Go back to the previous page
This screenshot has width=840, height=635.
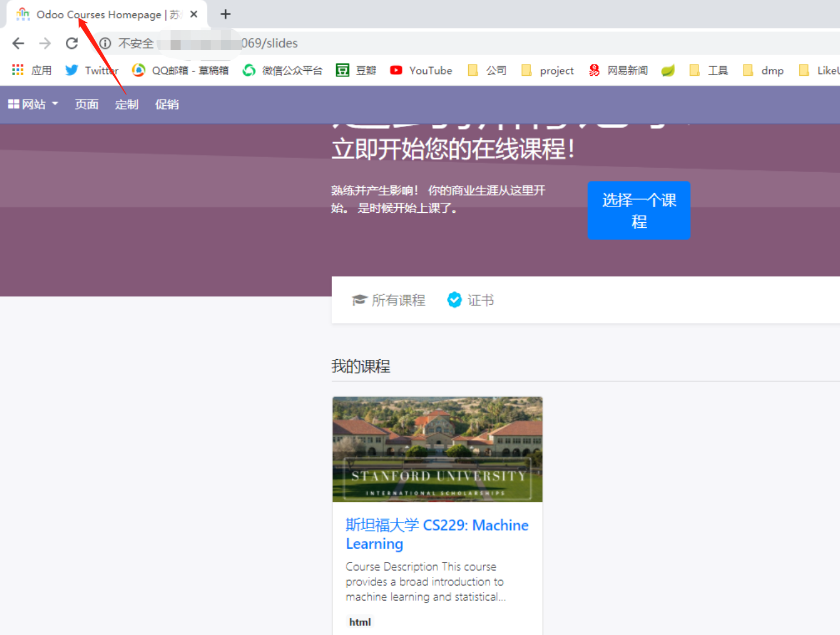(x=18, y=43)
